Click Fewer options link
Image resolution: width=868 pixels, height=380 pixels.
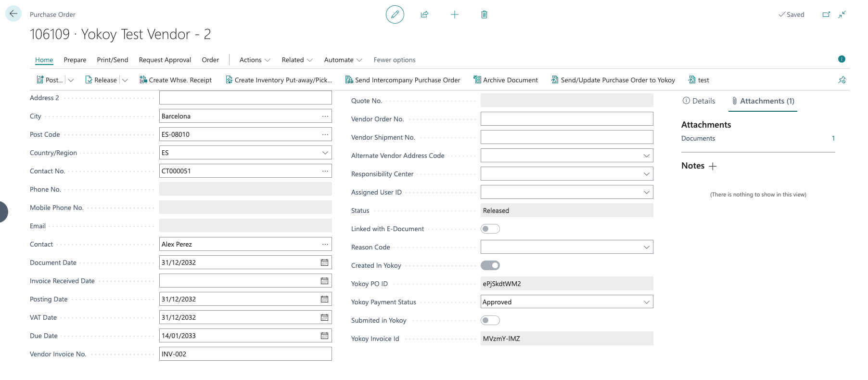(395, 60)
